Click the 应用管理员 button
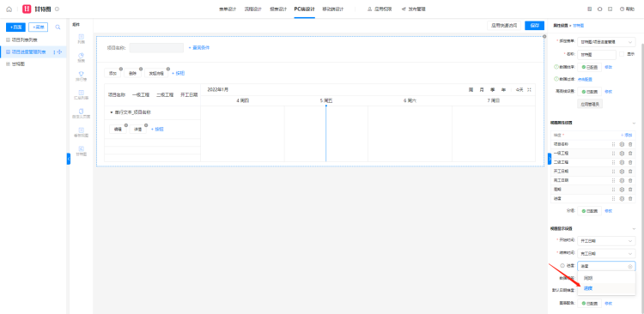This screenshot has height=314, width=644. (x=590, y=104)
